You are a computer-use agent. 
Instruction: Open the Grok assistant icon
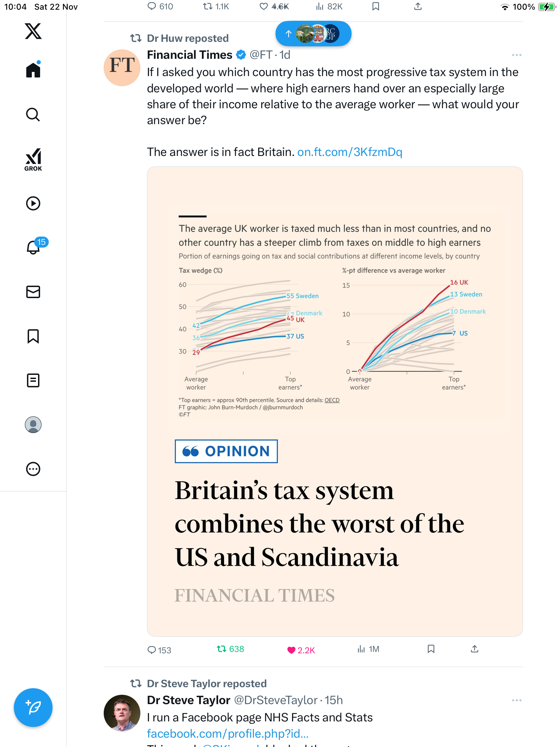(33, 159)
